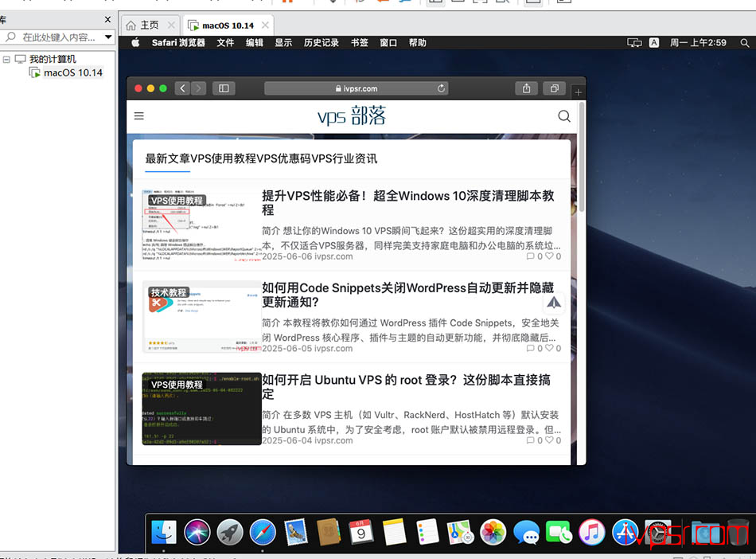This screenshot has width=756, height=559.
Task: Show the Safari sidebar
Action: (224, 88)
